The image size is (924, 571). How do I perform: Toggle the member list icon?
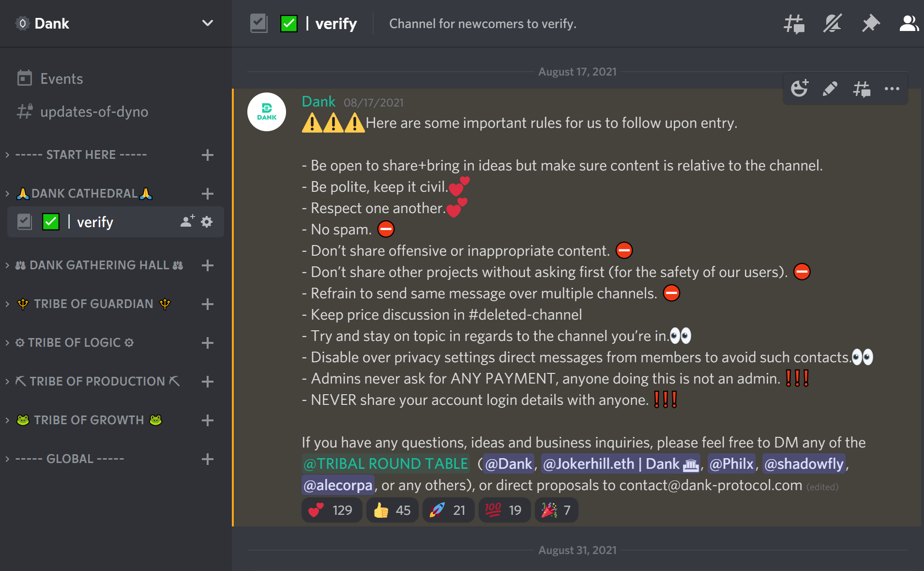909,23
